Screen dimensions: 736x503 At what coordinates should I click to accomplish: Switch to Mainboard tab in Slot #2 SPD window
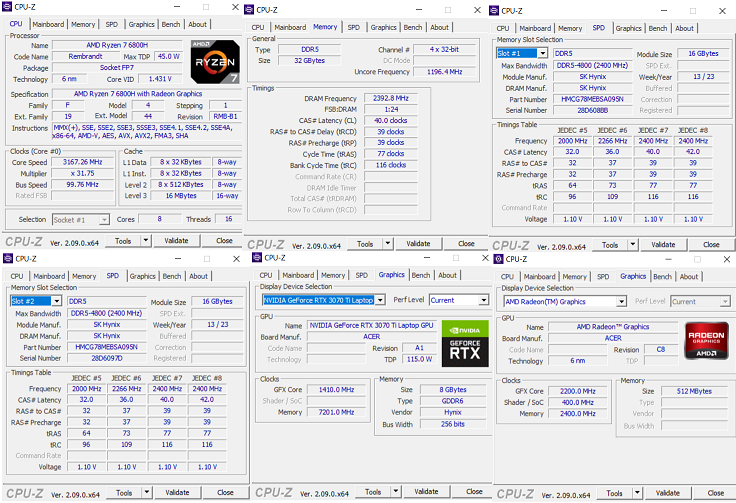49,276
